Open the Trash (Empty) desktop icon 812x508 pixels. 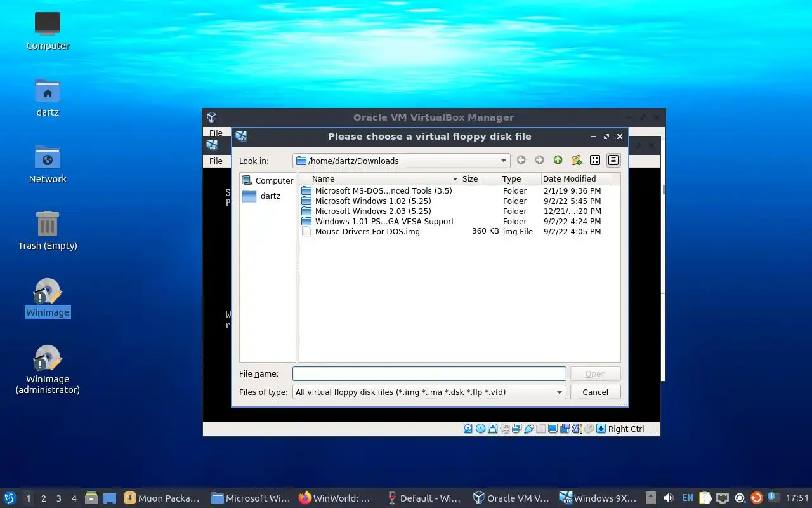(x=48, y=231)
